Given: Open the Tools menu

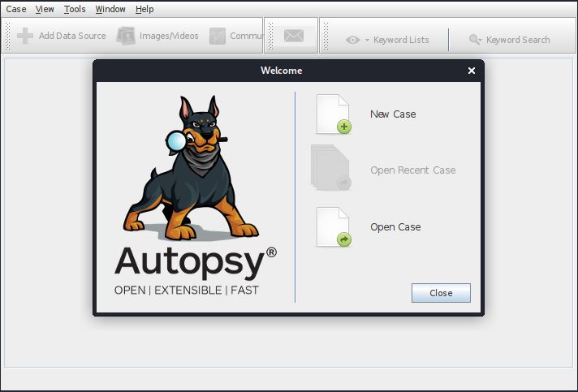Looking at the screenshot, I should click(x=75, y=9).
